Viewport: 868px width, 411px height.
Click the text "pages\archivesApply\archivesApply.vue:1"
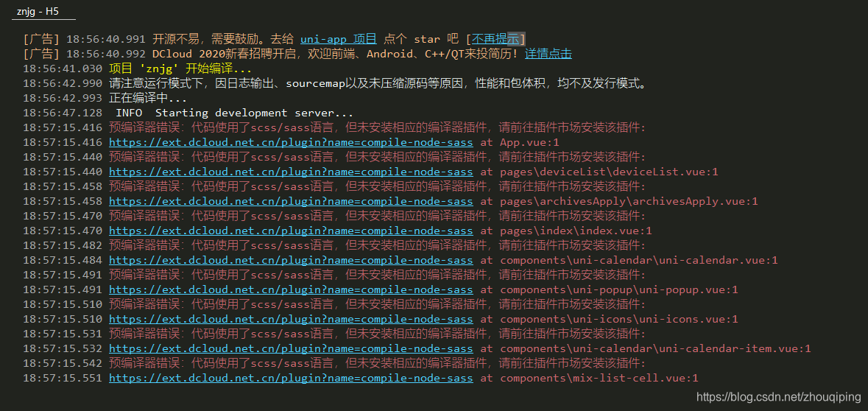tap(629, 201)
